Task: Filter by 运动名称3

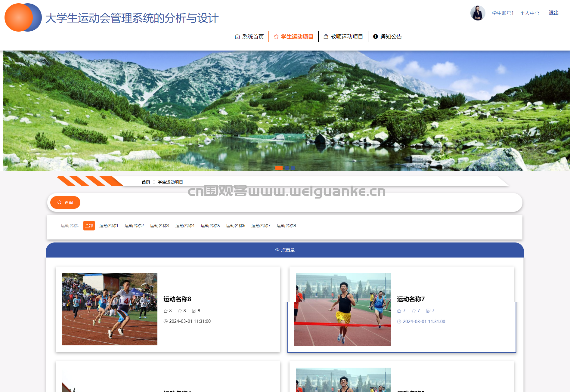Action: click(x=160, y=226)
